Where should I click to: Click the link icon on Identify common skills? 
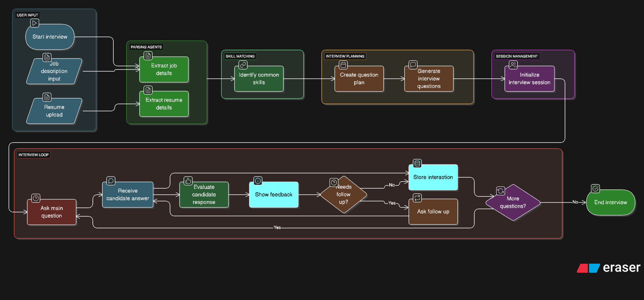coord(243,65)
